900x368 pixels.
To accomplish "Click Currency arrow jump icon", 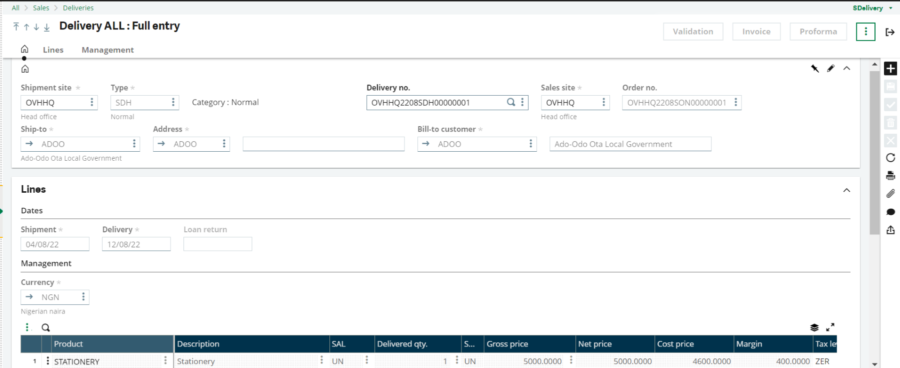I will pos(29,297).
